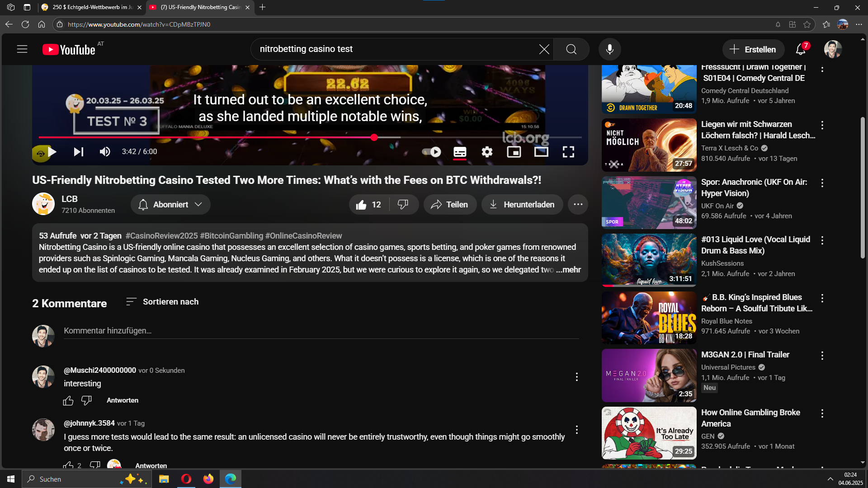This screenshot has width=868, height=488.
Task: Expand the description with ...mehr
Action: tap(568, 270)
